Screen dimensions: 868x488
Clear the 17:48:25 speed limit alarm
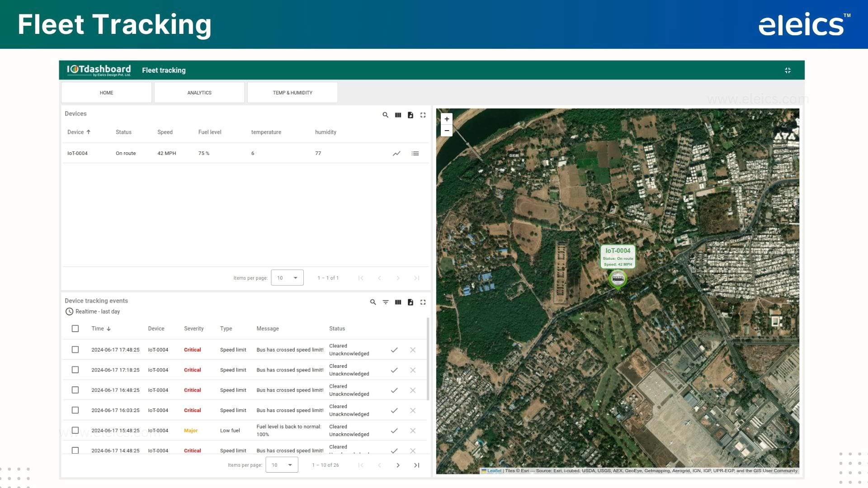413,350
